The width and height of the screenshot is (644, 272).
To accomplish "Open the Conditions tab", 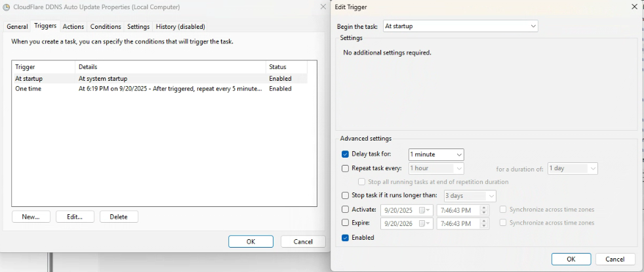I will [x=106, y=27].
